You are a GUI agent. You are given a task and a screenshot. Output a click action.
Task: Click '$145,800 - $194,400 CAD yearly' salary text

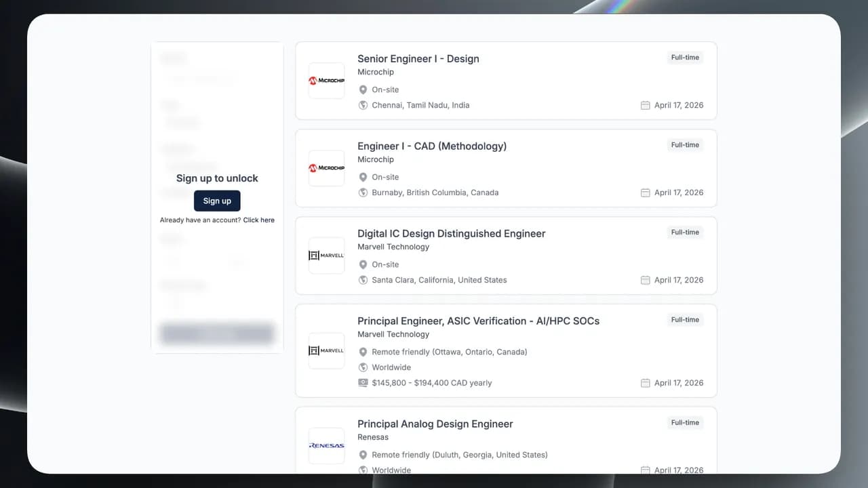click(x=432, y=383)
